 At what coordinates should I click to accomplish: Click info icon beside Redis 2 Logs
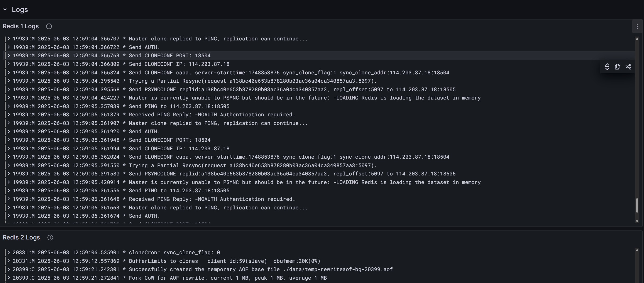pyautogui.click(x=50, y=238)
